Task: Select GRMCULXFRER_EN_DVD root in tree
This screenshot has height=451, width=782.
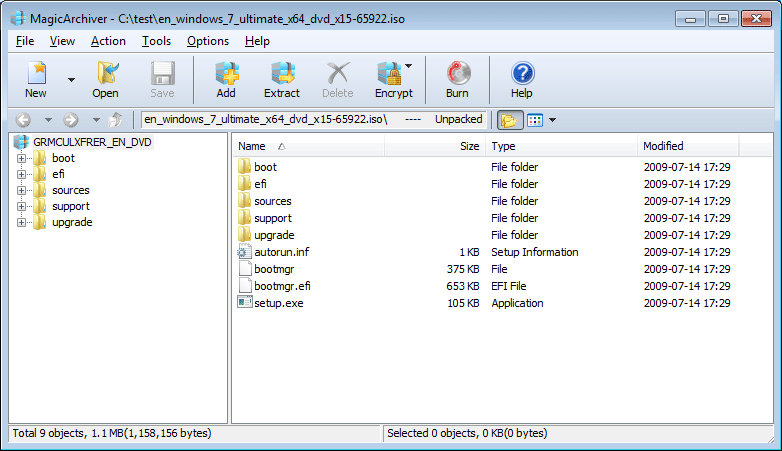Action: 92,142
